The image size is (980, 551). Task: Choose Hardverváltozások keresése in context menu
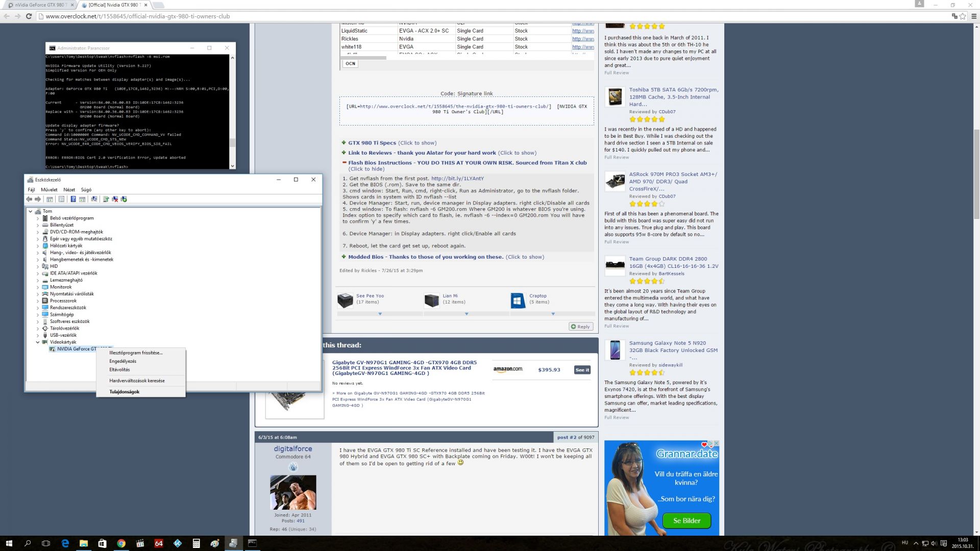[140, 381]
